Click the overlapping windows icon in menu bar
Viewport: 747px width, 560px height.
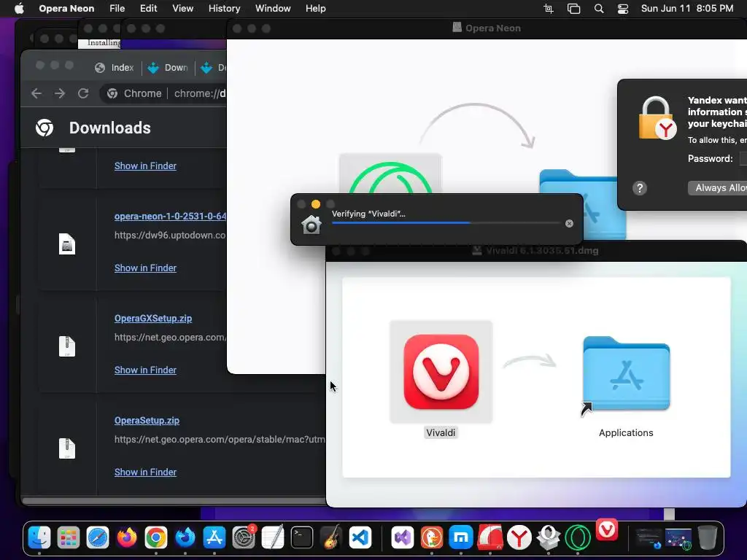573,9
